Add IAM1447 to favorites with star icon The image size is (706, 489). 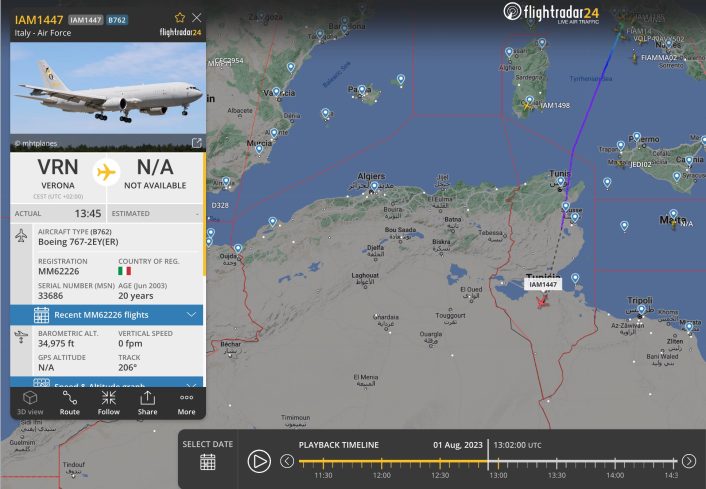point(180,18)
